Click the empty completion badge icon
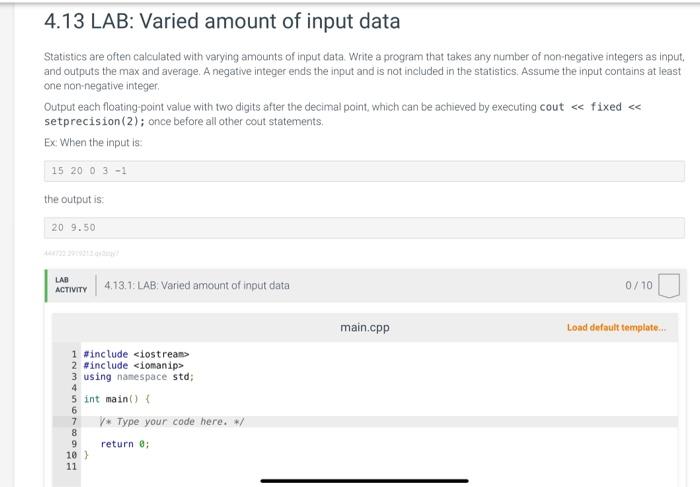Image resolution: width=700 pixels, height=487 pixels. click(669, 285)
